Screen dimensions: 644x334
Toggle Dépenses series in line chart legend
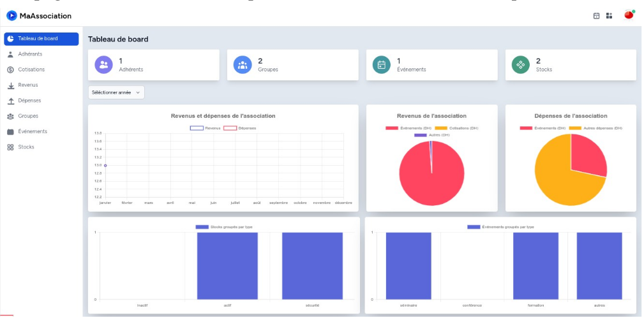point(240,128)
